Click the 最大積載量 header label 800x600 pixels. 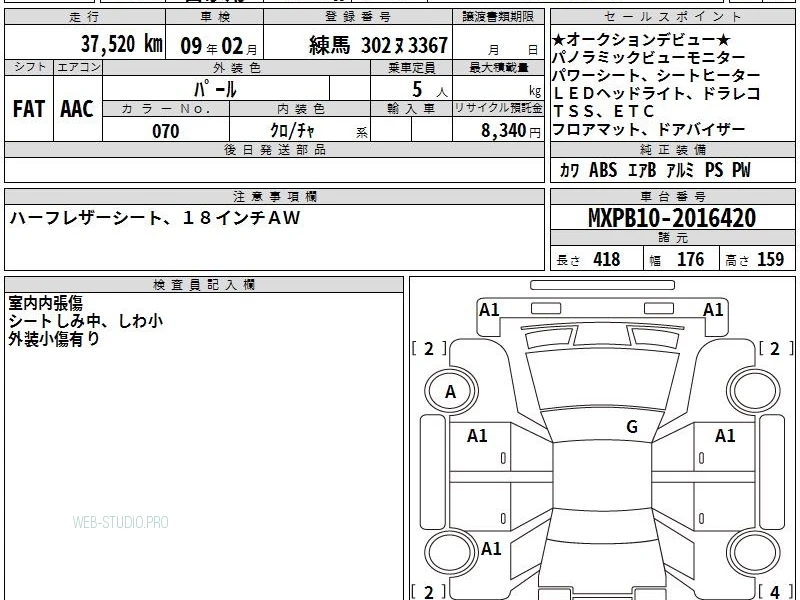498,67
